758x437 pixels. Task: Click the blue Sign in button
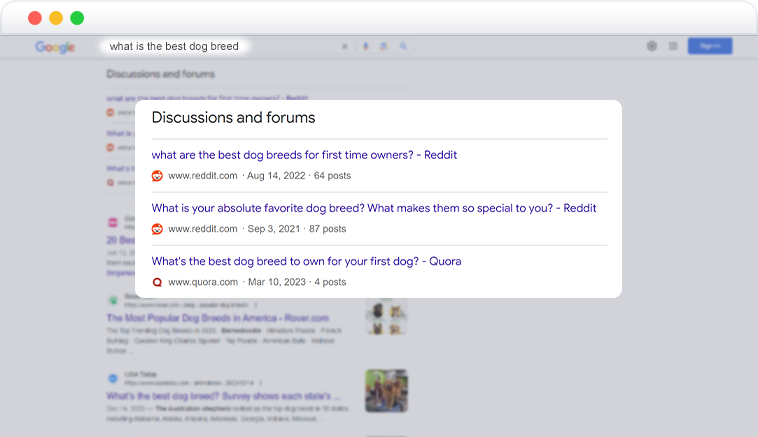710,46
